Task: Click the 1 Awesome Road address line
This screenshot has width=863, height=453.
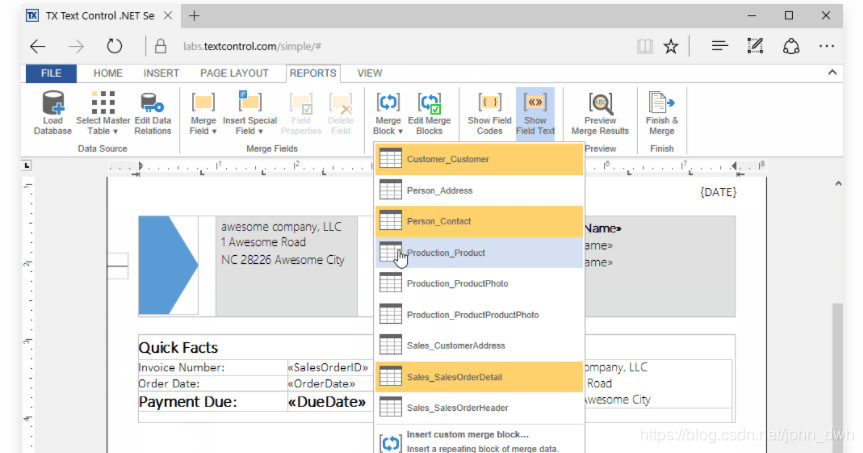Action: pos(263,242)
